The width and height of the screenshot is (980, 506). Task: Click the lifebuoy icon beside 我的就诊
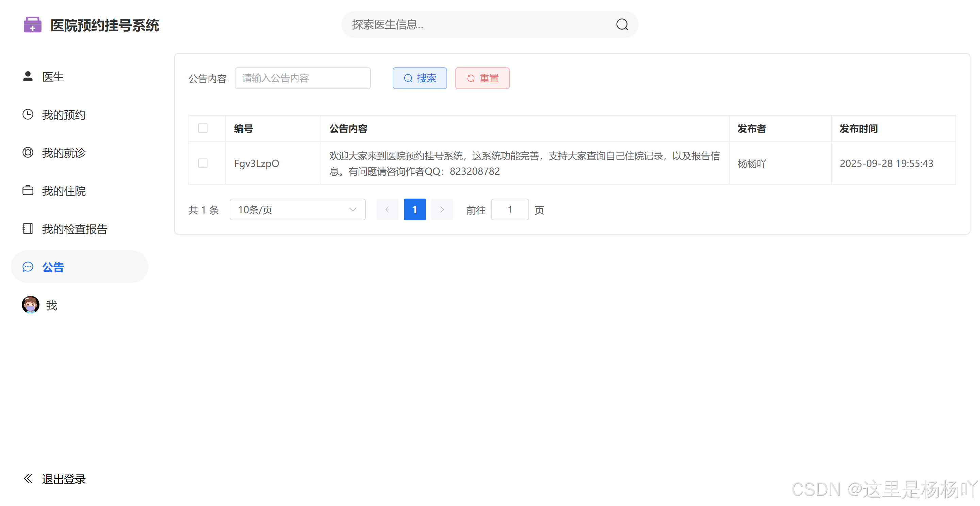pyautogui.click(x=28, y=152)
